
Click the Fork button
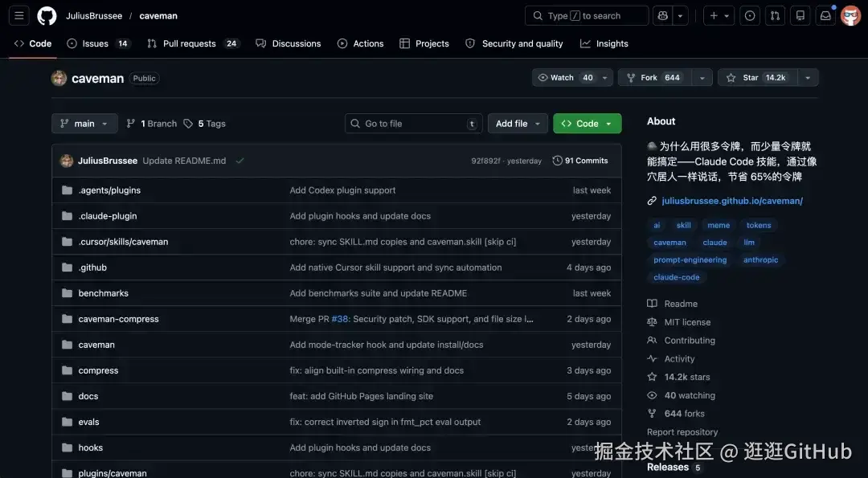pos(655,77)
